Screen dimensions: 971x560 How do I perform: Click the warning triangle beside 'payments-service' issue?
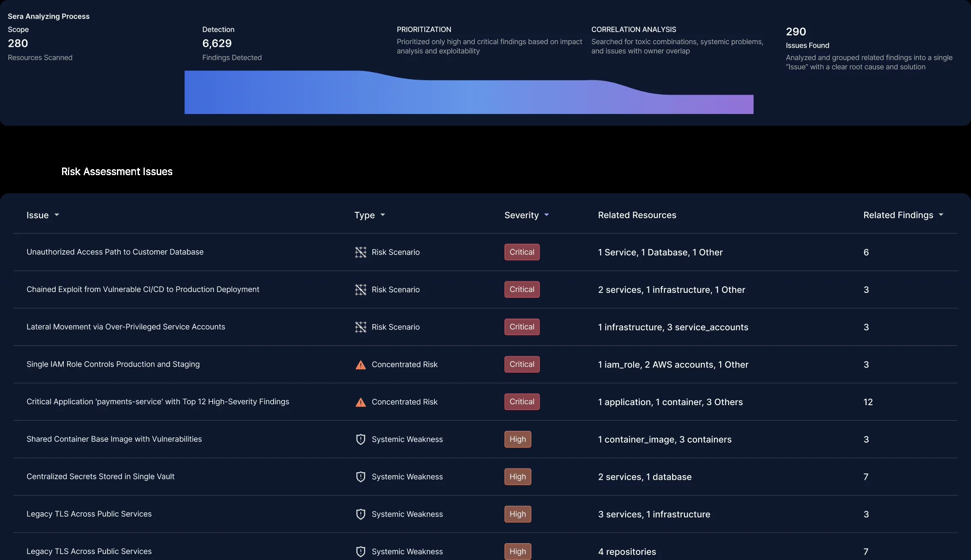[361, 402]
